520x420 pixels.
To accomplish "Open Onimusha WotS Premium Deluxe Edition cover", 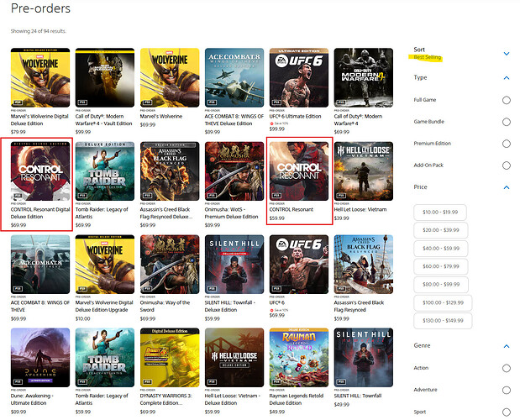I will [234, 171].
